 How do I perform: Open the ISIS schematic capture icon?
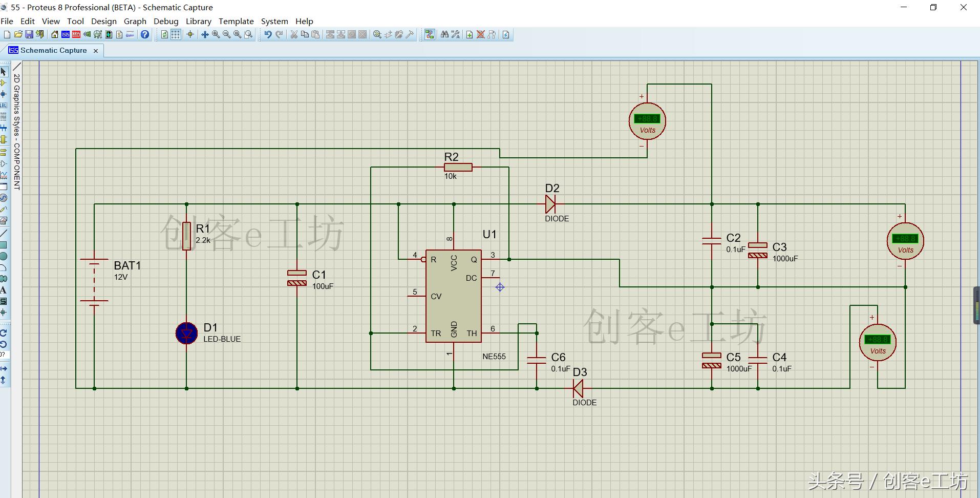tap(66, 35)
